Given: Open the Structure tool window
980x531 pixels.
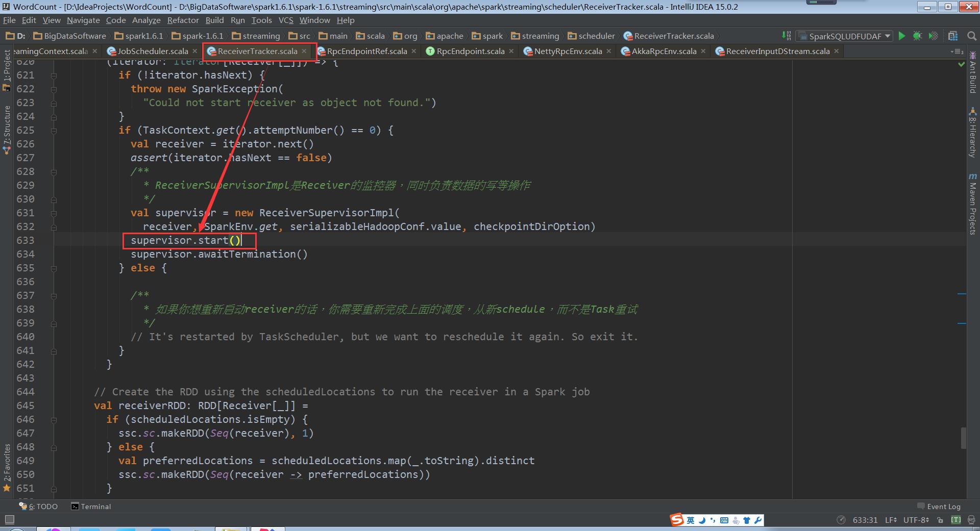Looking at the screenshot, I should click(7, 130).
